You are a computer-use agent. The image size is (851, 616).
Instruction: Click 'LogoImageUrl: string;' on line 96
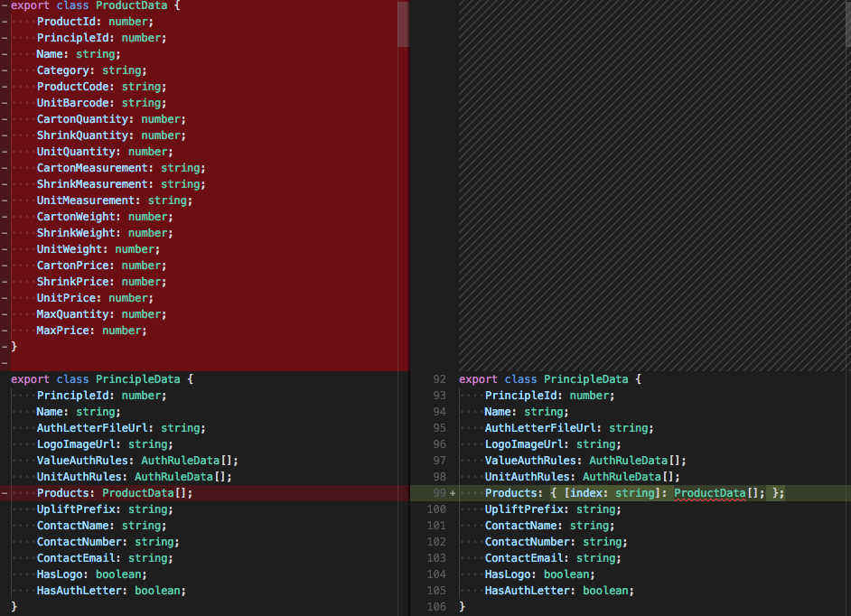[553, 444]
